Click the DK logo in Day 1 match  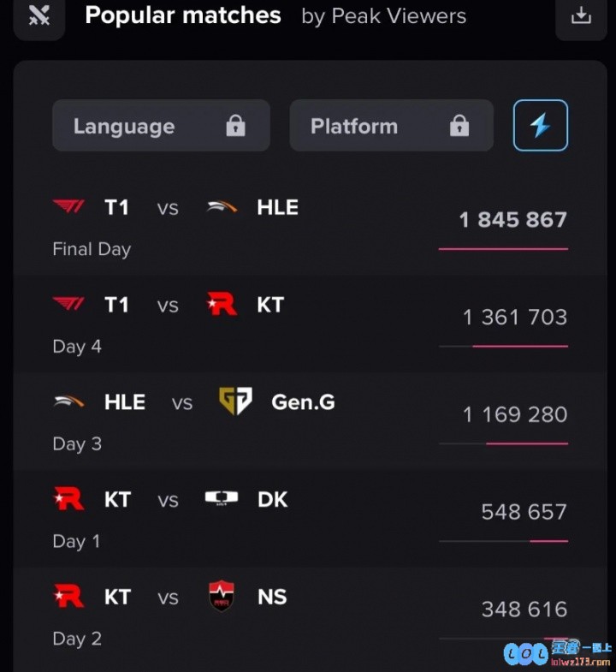pyautogui.click(x=222, y=498)
